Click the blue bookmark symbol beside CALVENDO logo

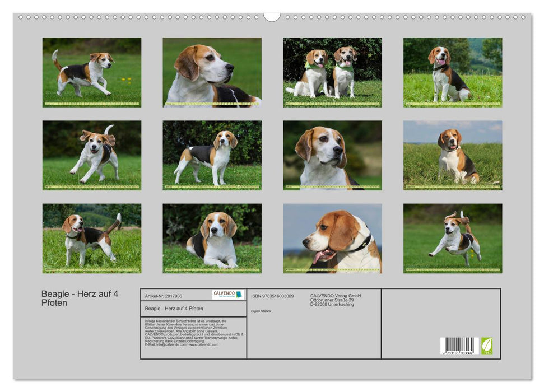pyautogui.click(x=239, y=293)
